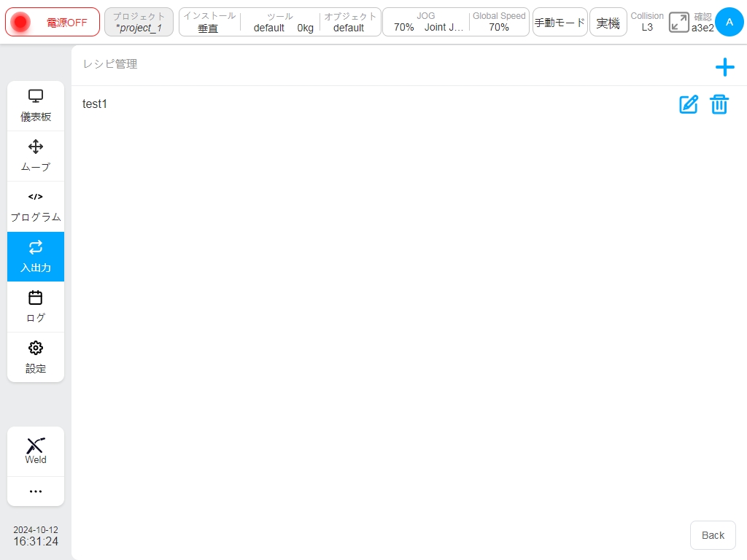Image resolution: width=747 pixels, height=560 pixels.
Task: Click the 2024-10-12 date display
Action: click(x=36, y=529)
